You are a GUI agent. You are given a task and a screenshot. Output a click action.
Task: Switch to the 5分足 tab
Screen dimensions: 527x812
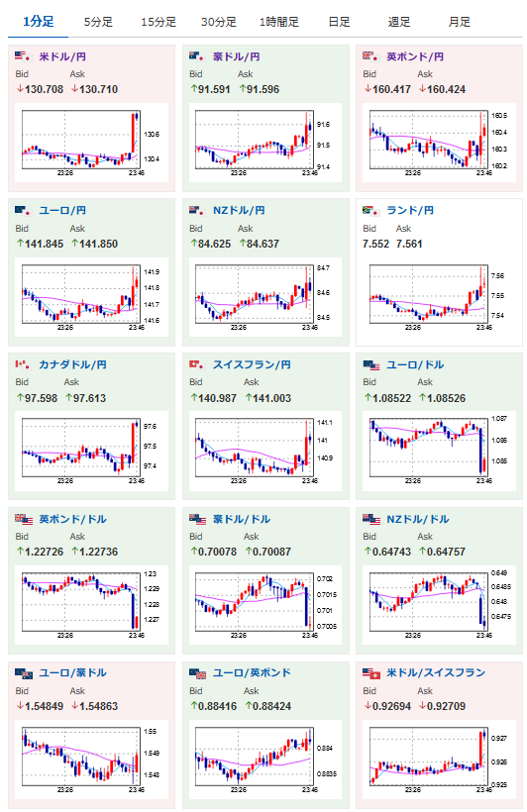coord(98,22)
